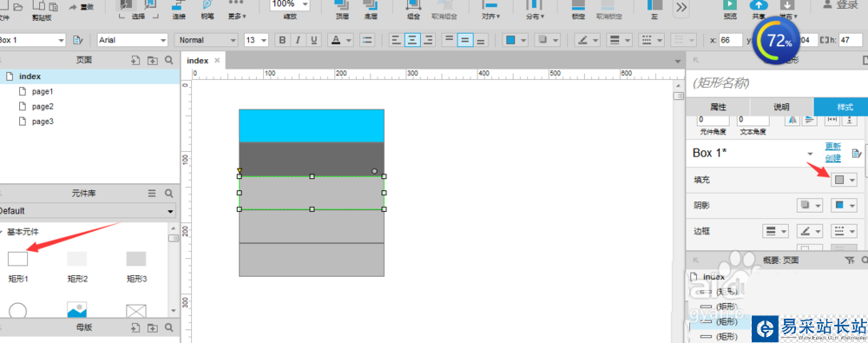Open the 元件库 library options menu icon
This screenshot has width=868, height=343.
[x=152, y=194]
